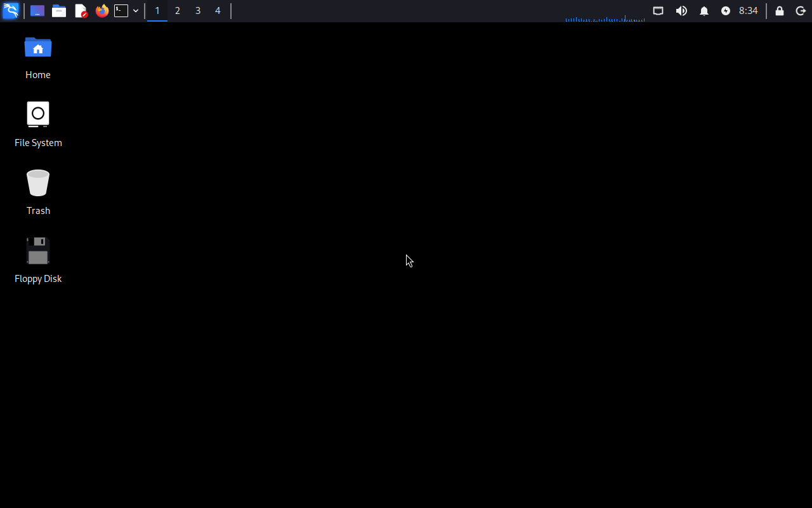Click the 8:34 clock

[x=749, y=11]
